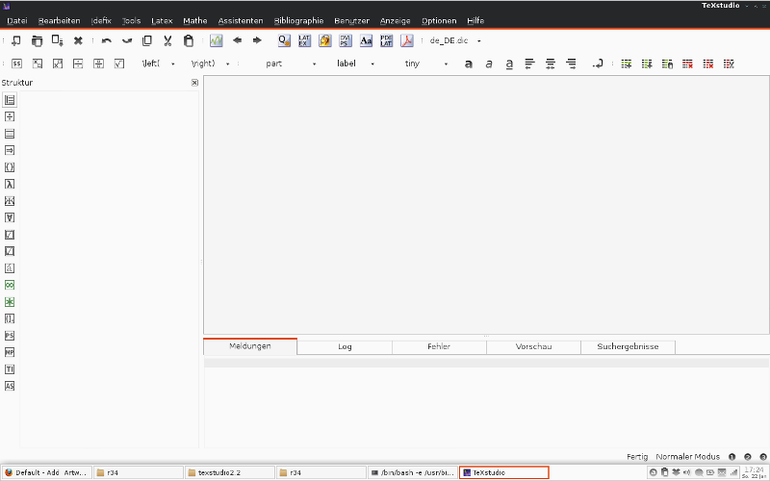The height and width of the screenshot is (481, 770).
Task: Switch side panel to arrow symbols
Action: pyautogui.click(x=9, y=150)
